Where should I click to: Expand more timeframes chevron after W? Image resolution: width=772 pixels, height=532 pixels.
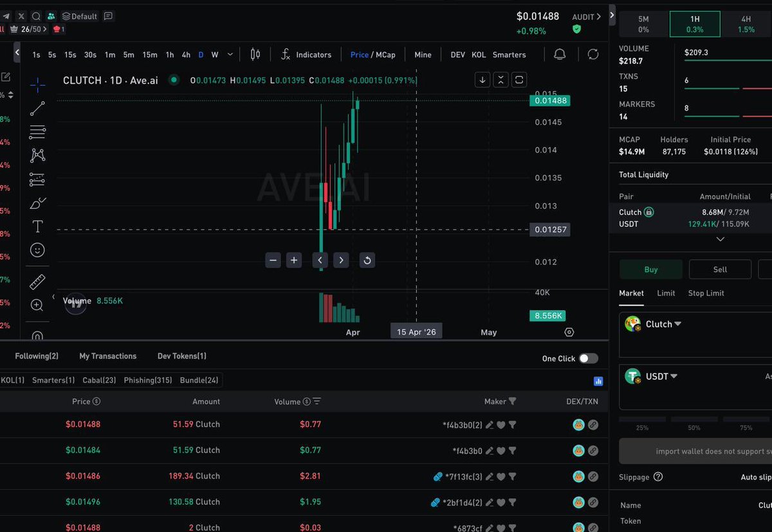tap(230, 55)
